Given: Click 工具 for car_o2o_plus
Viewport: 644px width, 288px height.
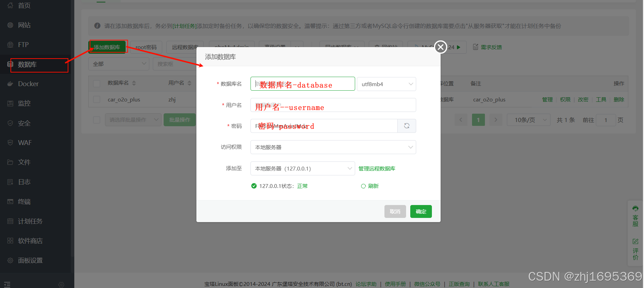Looking at the screenshot, I should (601, 100).
